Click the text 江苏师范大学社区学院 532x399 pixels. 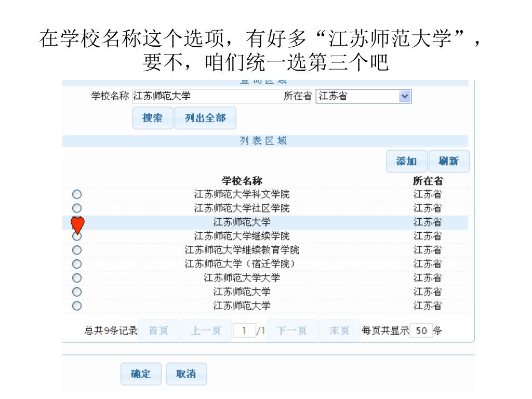242,208
